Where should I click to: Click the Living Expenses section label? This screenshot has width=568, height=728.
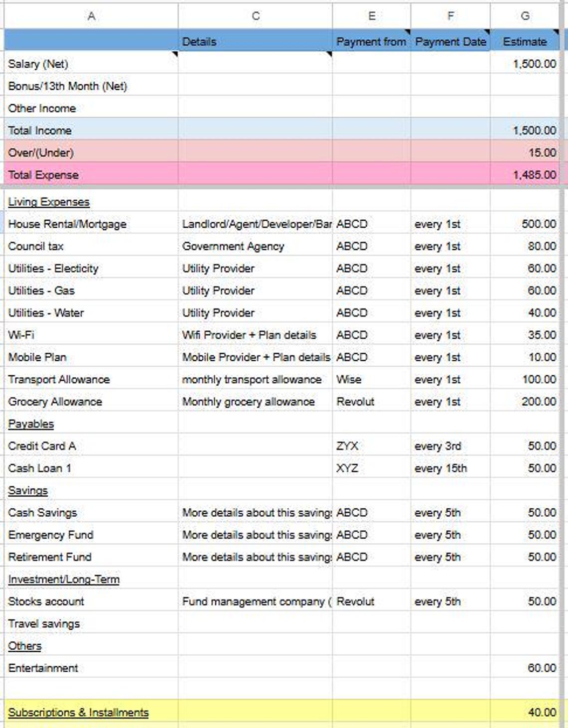pyautogui.click(x=48, y=202)
